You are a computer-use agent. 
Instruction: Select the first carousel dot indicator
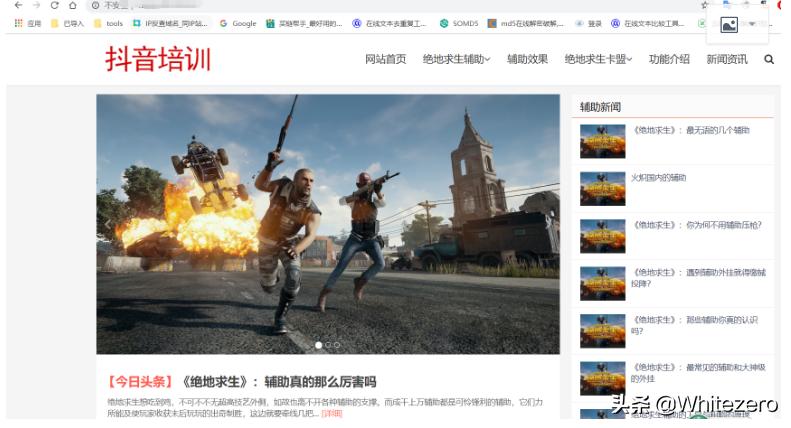coord(318,345)
